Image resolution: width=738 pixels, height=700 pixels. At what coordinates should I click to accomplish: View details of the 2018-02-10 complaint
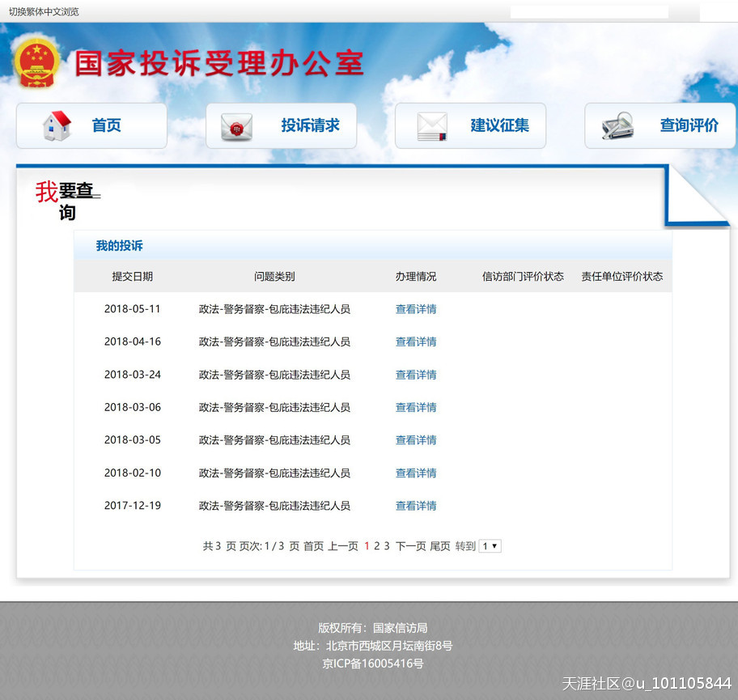[x=416, y=473]
